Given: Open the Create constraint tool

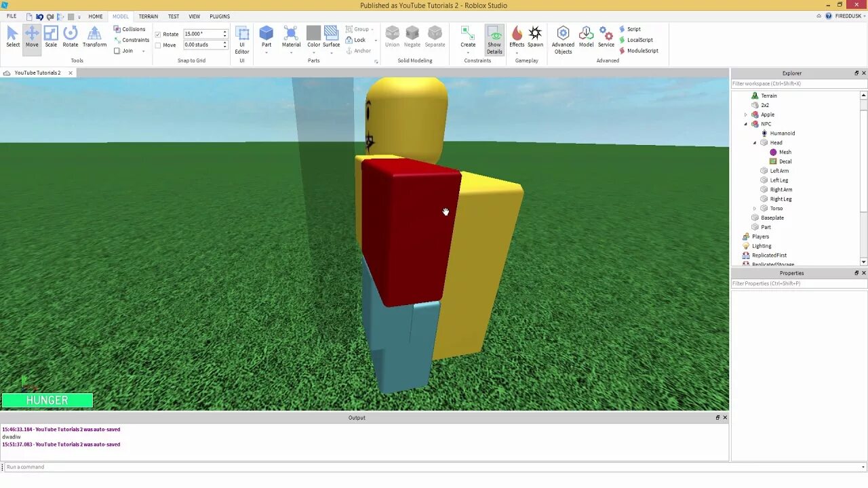Looking at the screenshot, I should [x=468, y=37].
